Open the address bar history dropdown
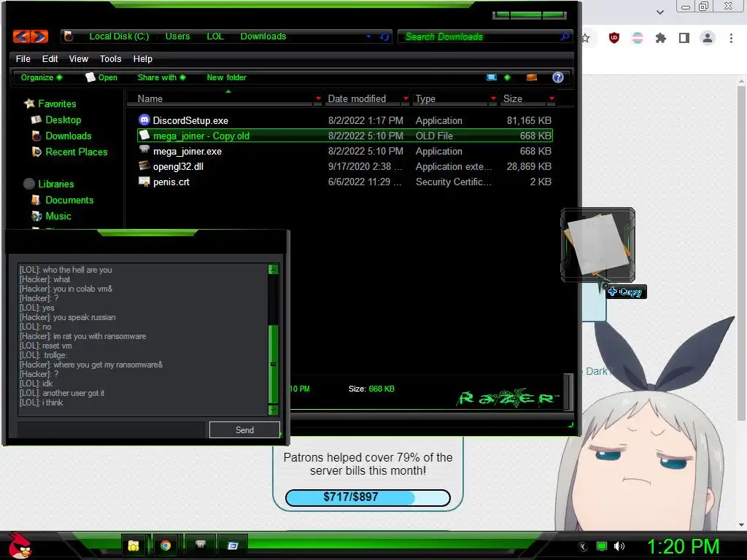 pos(368,36)
